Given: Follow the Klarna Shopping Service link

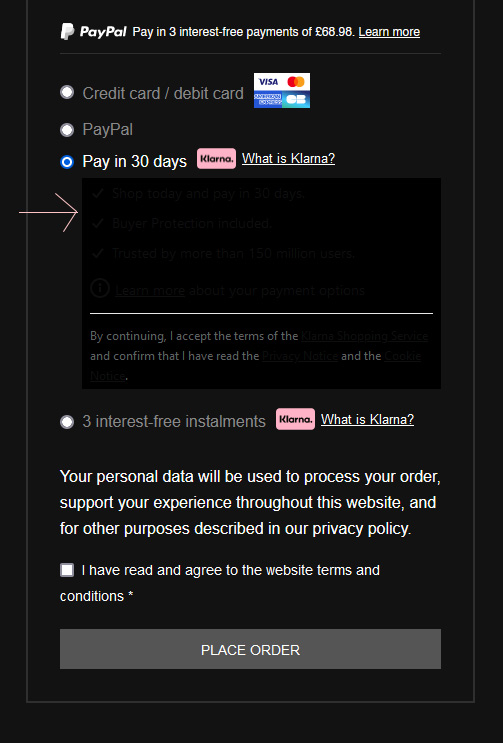Looking at the screenshot, I should [x=365, y=336].
